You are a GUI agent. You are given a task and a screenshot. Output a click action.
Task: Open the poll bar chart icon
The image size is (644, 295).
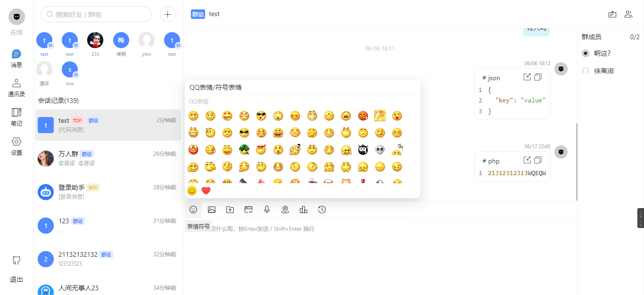pyautogui.click(x=304, y=210)
